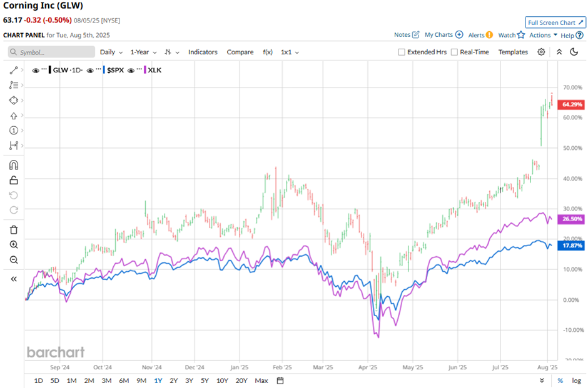Enable the Extended Hrs checkbox
This screenshot has width=588, height=388.
click(x=401, y=52)
